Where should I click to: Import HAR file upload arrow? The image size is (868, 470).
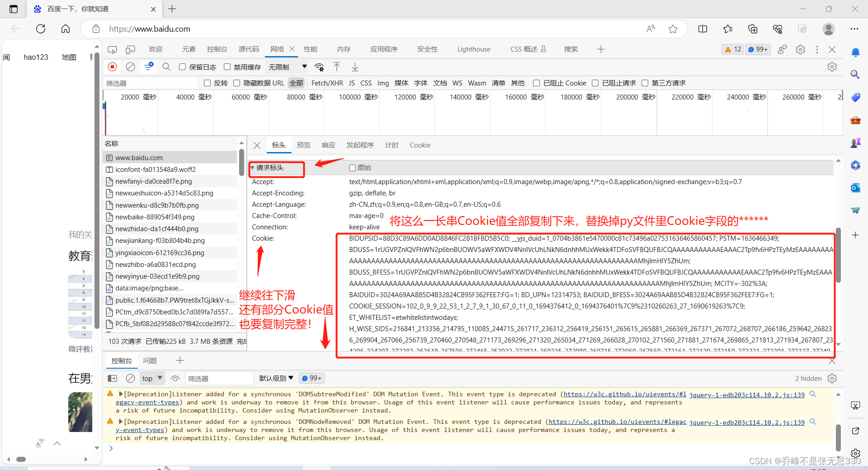[x=337, y=67]
